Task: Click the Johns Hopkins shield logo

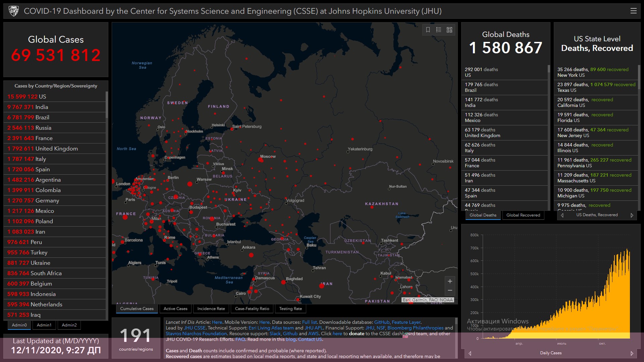Action: pos(14,11)
